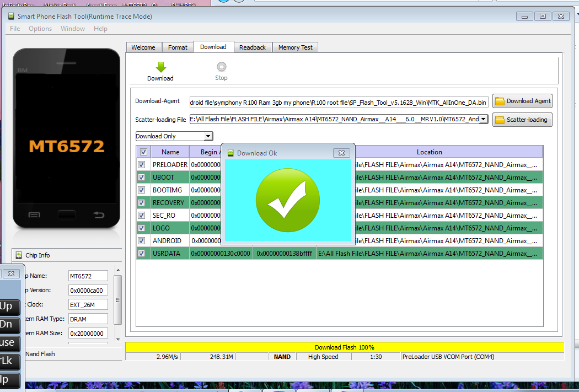Uncheck the USRDATA partition checkbox

tap(142, 253)
